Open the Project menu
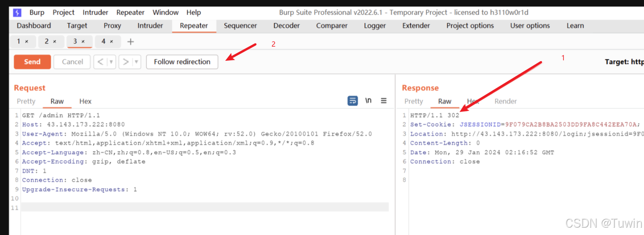Image resolution: width=644 pixels, height=235 pixels. pos(64,12)
